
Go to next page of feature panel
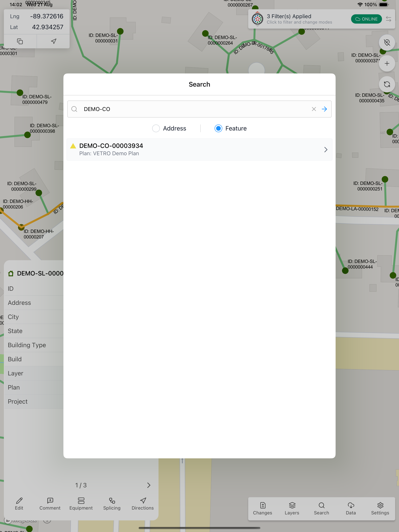149,485
